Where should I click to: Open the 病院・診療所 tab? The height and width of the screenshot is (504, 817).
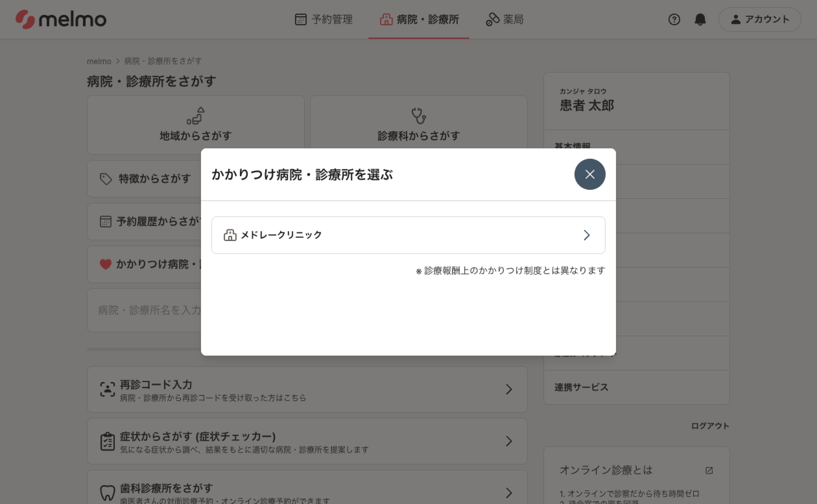click(x=419, y=19)
